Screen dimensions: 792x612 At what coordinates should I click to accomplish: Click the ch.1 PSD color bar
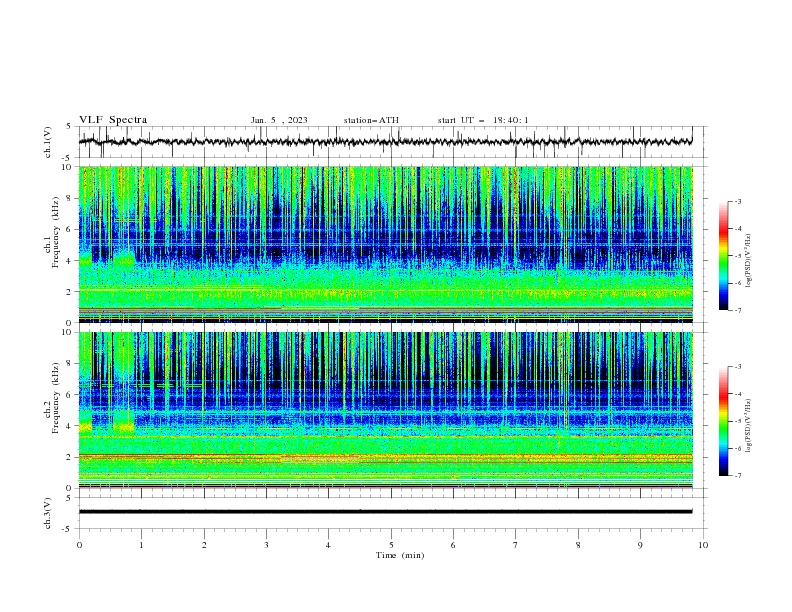click(x=723, y=256)
